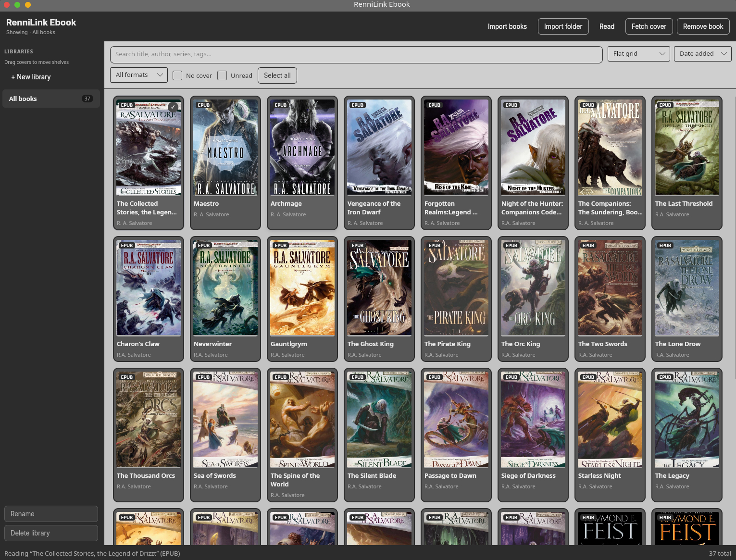The width and height of the screenshot is (736, 560).
Task: Enable the No cover checkbox
Action: [x=177, y=75]
